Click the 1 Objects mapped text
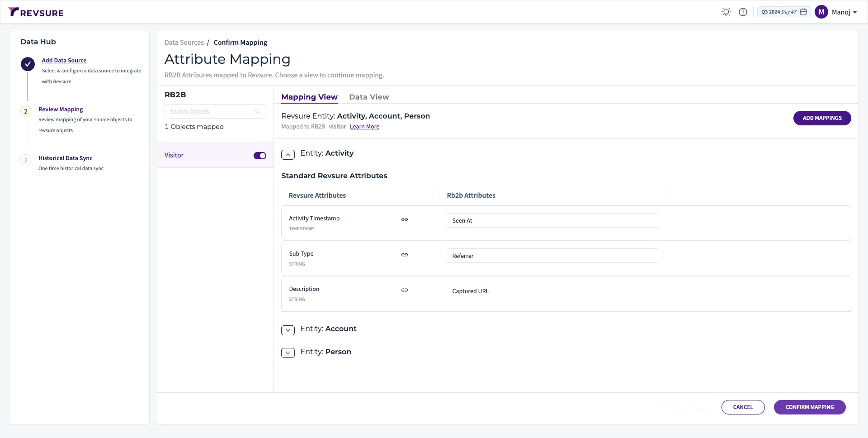868x438 pixels. pyautogui.click(x=194, y=127)
